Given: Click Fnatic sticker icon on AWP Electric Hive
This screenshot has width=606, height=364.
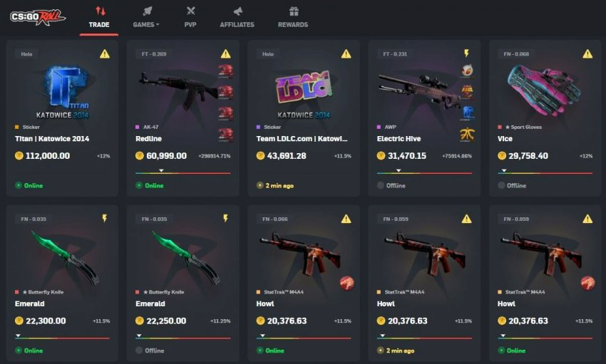Looking at the screenshot, I should 467,135.
